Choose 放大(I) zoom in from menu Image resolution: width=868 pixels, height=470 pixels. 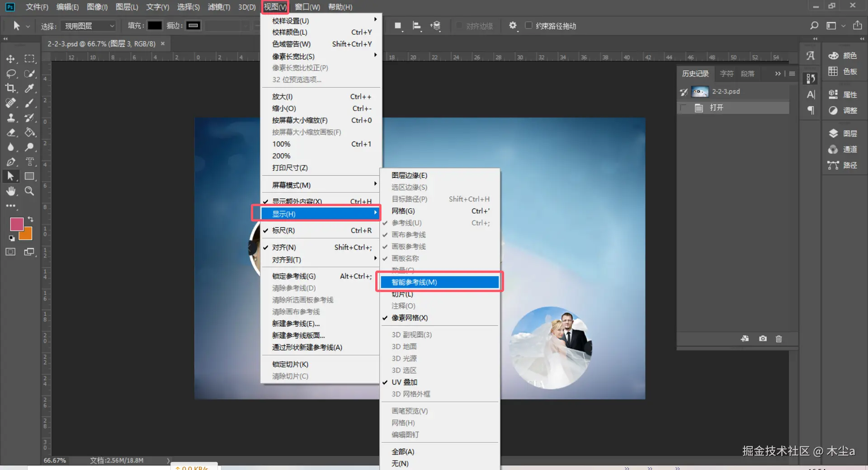(321, 97)
